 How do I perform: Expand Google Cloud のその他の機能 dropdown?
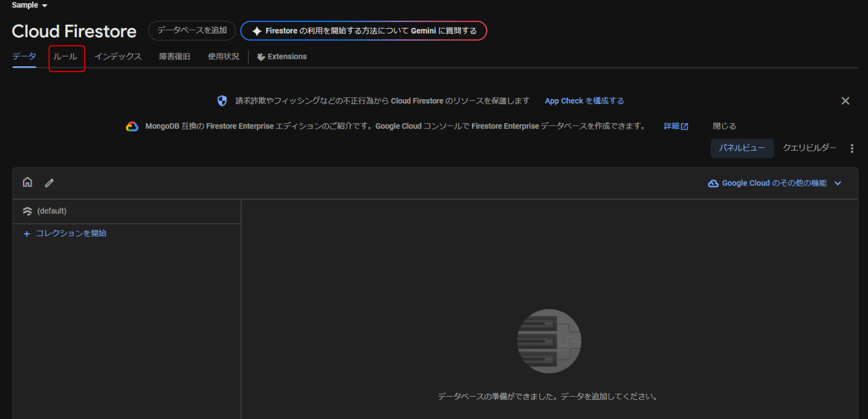tap(774, 183)
